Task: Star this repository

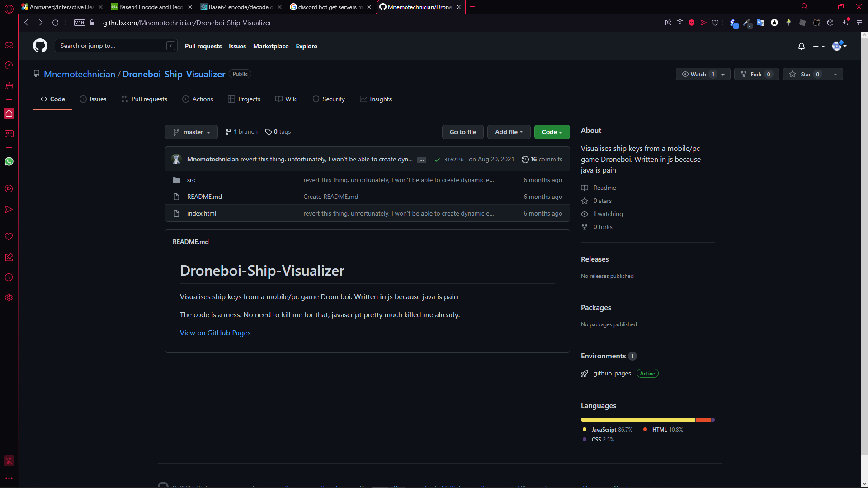Action: click(805, 74)
